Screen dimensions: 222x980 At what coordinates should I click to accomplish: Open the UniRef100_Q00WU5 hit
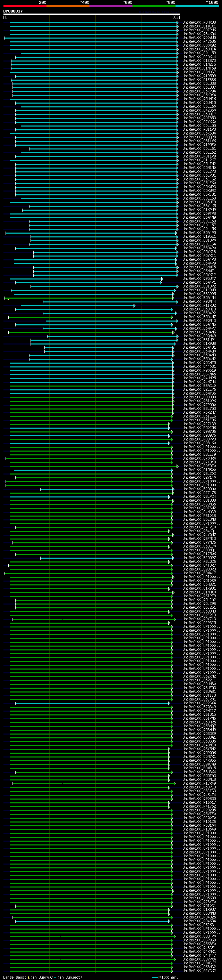click(x=199, y=38)
